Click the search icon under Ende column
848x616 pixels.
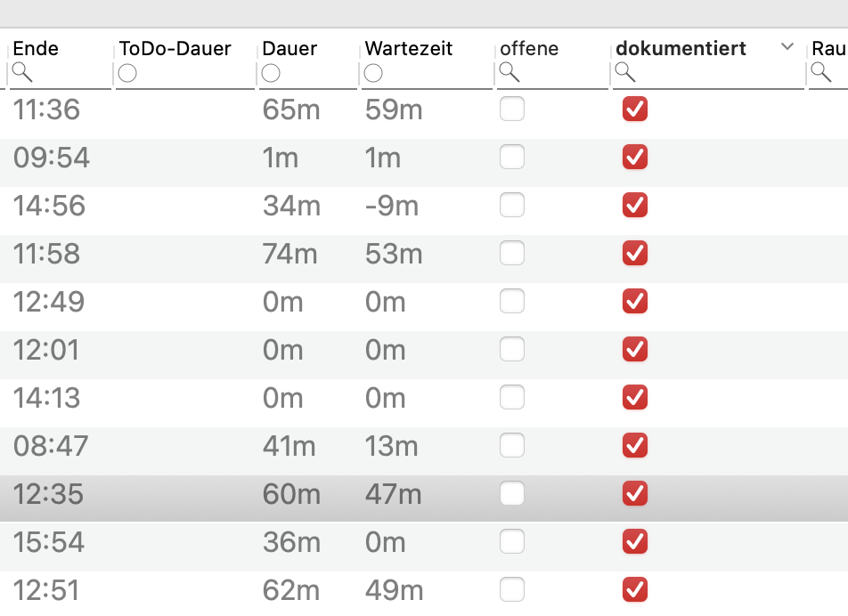point(22,72)
